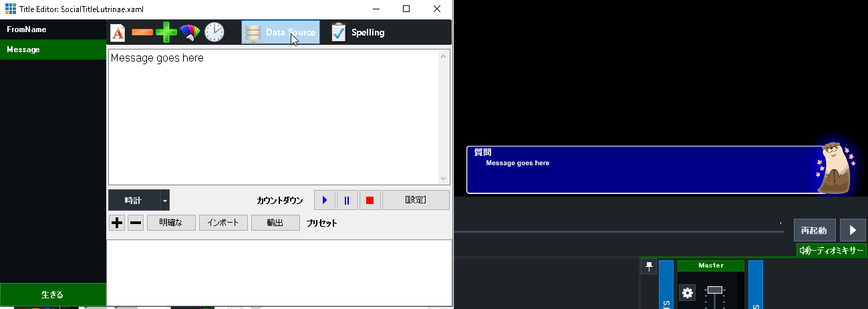Click the Title Editor app icon in titlebar
The image size is (868, 309).
click(x=10, y=9)
